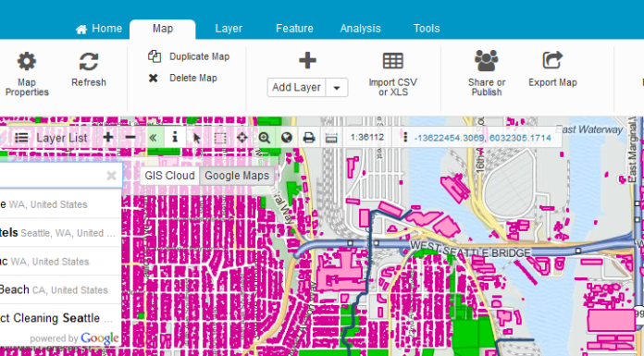Click the magnifier zoom tool
The height and width of the screenshot is (356, 644).
[265, 138]
